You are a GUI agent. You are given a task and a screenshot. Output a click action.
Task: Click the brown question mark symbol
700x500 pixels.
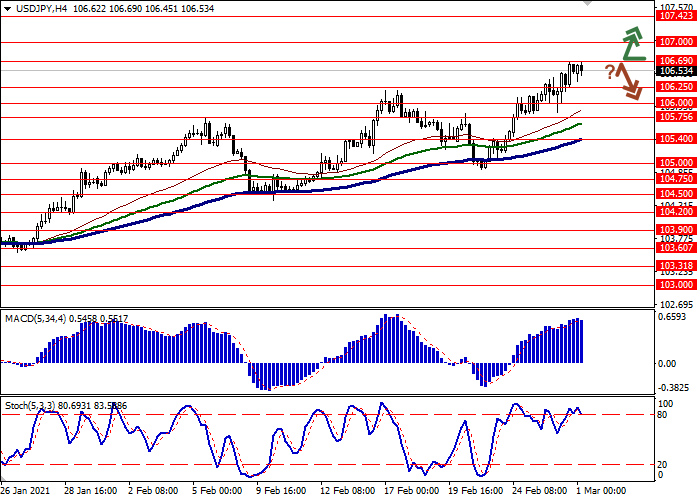[610, 72]
